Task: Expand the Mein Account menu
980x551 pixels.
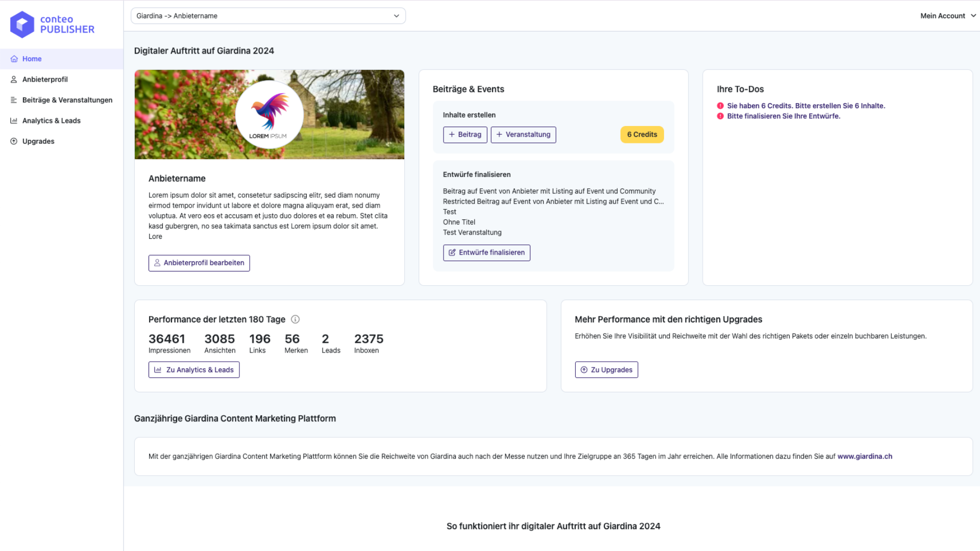Action: 948,16
